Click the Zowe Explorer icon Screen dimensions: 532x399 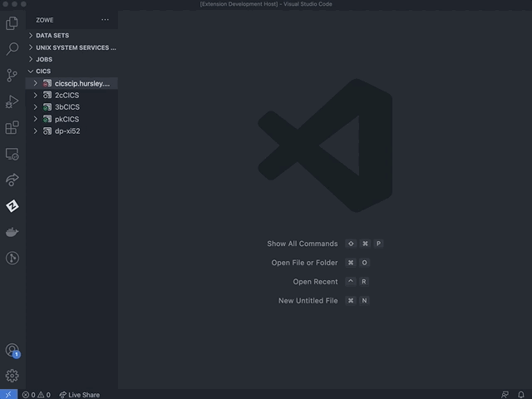12,205
